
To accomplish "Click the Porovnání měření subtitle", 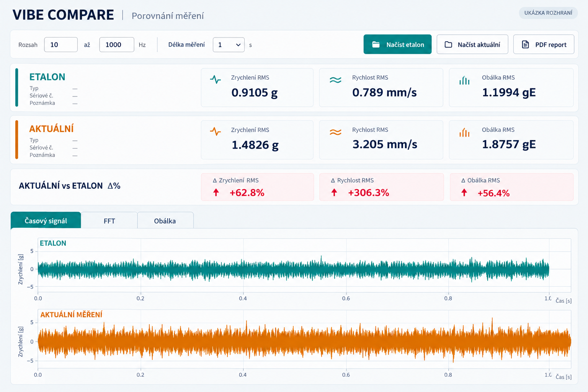I will click(168, 16).
